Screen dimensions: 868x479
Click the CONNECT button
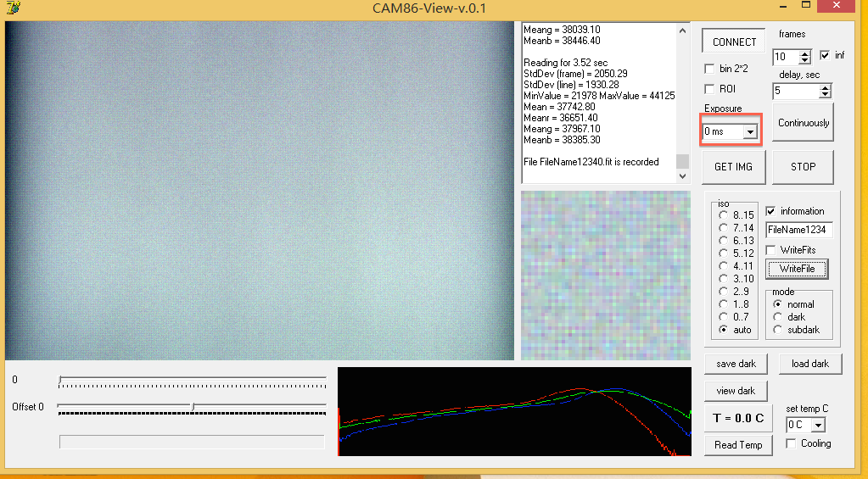734,42
